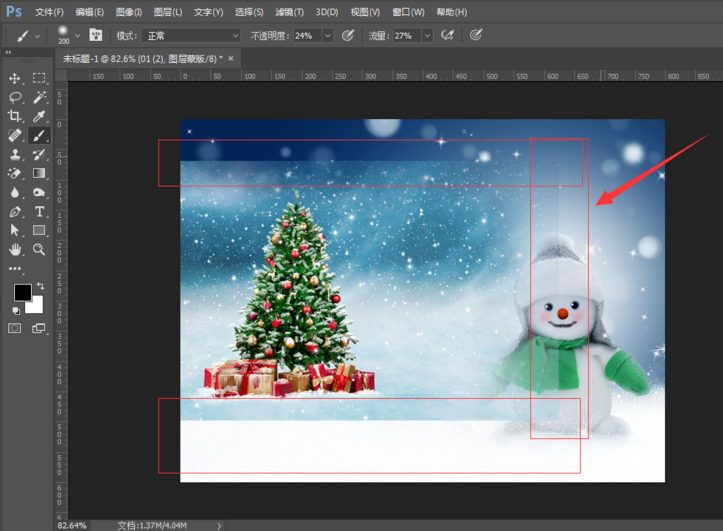Toggle the brush settings panel
The width and height of the screenshot is (723, 531).
(96, 35)
